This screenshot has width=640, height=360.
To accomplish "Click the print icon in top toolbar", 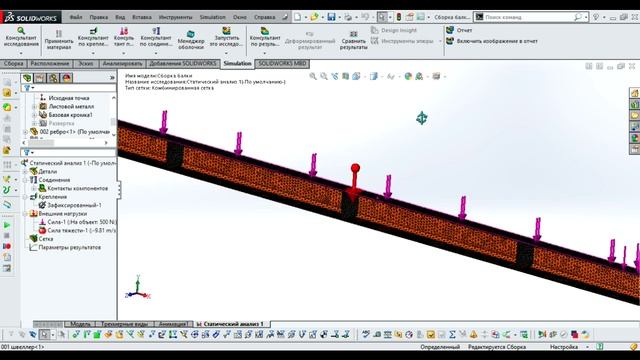I will 348,17.
